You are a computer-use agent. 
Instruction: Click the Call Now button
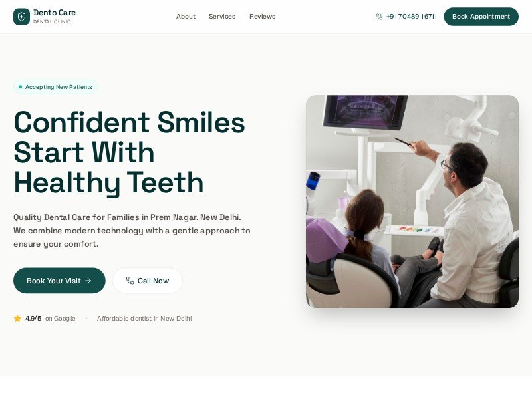click(x=148, y=281)
